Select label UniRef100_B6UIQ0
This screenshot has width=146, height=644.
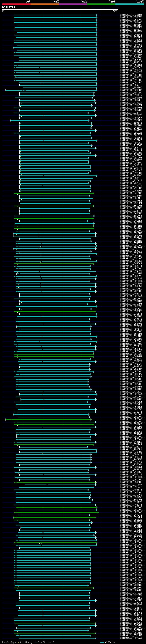[x=131, y=58]
